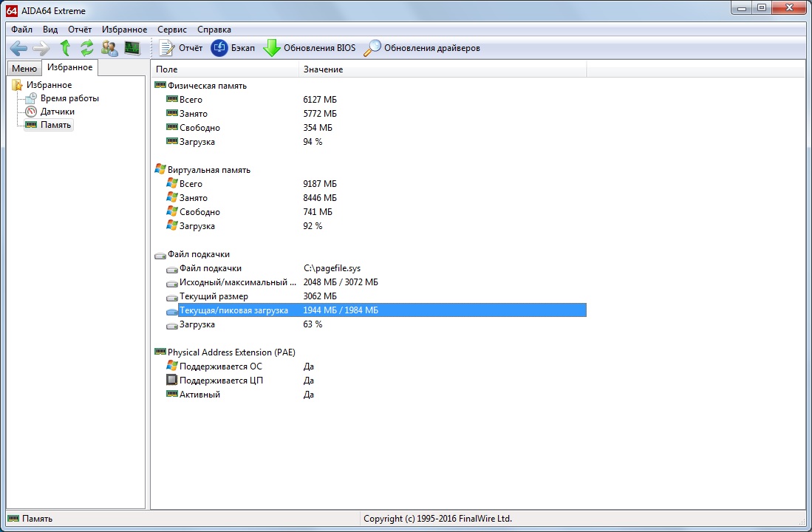The image size is (812, 532).
Task: Click the Память status bar entry
Action: click(31, 519)
